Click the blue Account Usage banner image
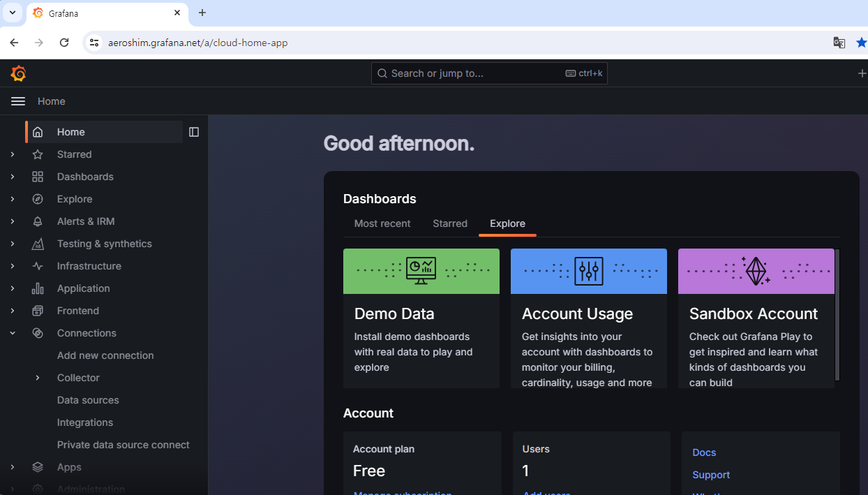Viewport: 868px width, 495px height. pyautogui.click(x=589, y=271)
